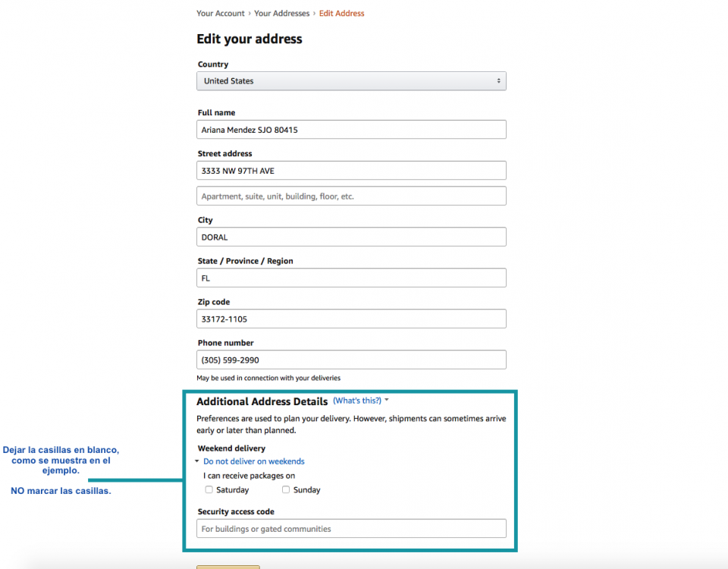The image size is (728, 569).
Task: Click the Street address field with 3333 NW 97TH AVE
Action: (351, 171)
